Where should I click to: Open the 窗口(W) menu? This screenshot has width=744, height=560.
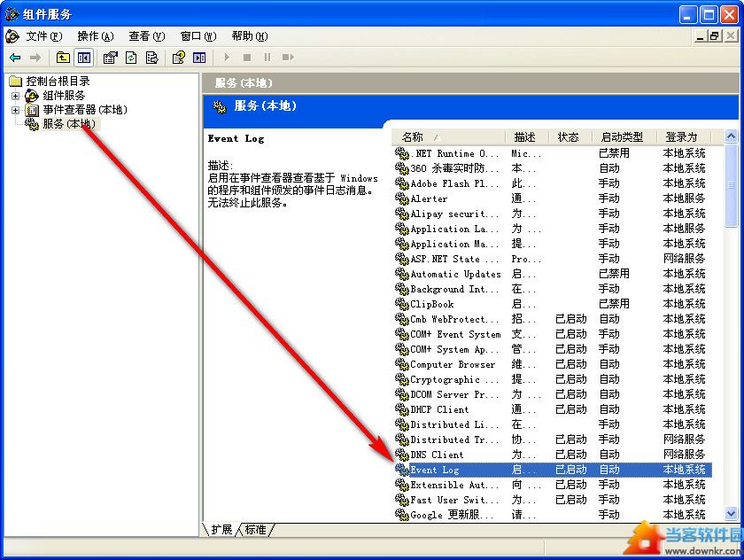(198, 36)
